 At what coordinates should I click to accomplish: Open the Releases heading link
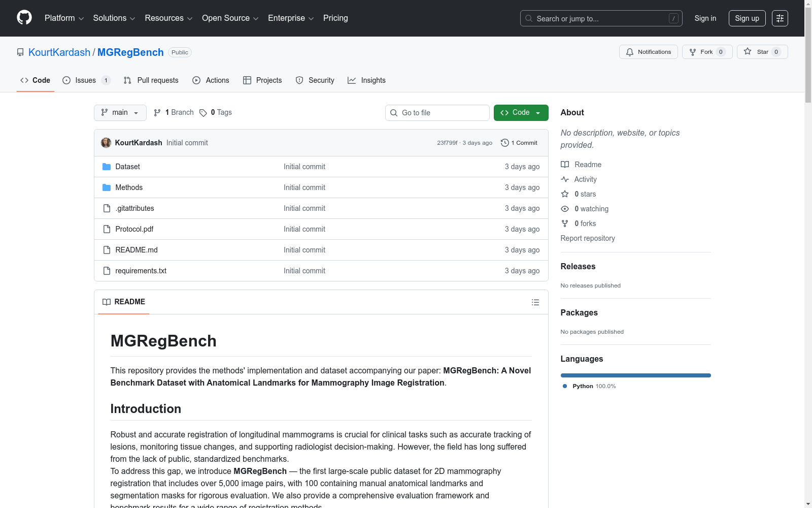[578, 266]
